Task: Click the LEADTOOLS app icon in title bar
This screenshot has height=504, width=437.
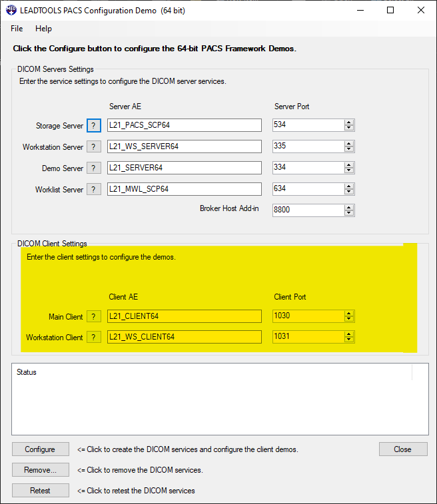Action: pos(11,10)
